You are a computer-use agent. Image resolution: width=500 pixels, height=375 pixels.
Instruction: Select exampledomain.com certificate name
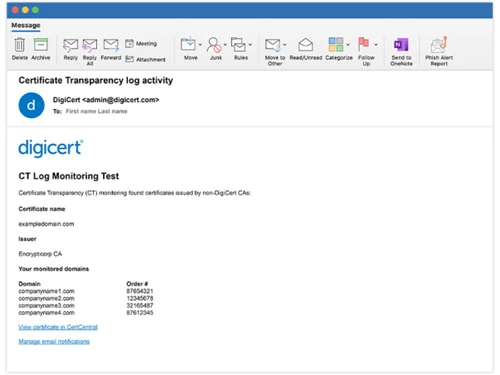click(x=46, y=224)
